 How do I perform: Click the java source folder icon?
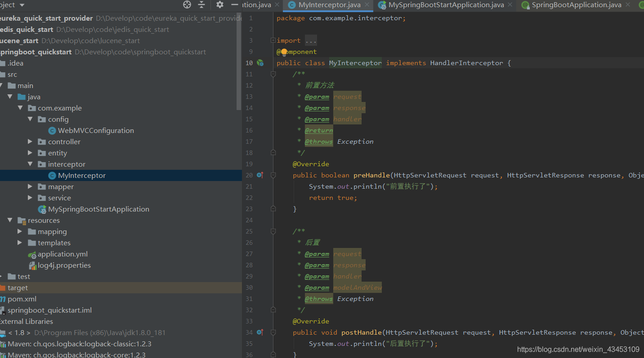click(22, 97)
